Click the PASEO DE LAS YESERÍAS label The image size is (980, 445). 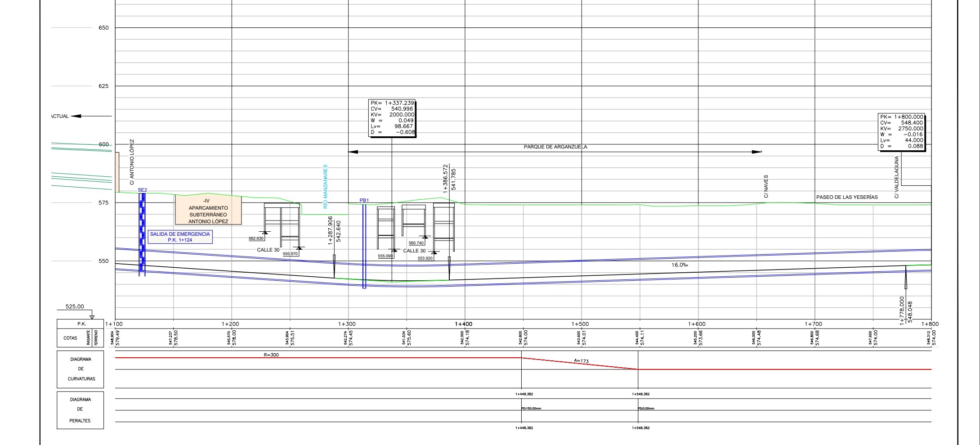[847, 197]
